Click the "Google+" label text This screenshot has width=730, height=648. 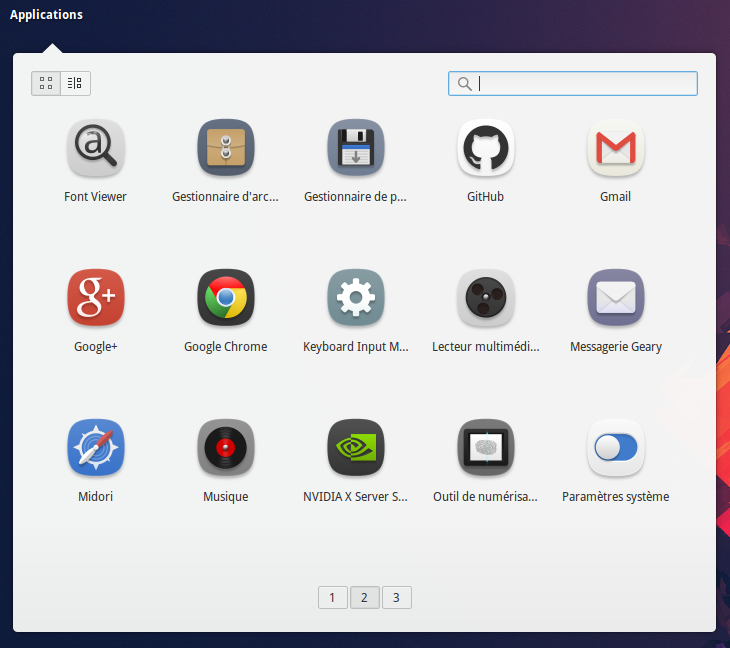click(95, 347)
